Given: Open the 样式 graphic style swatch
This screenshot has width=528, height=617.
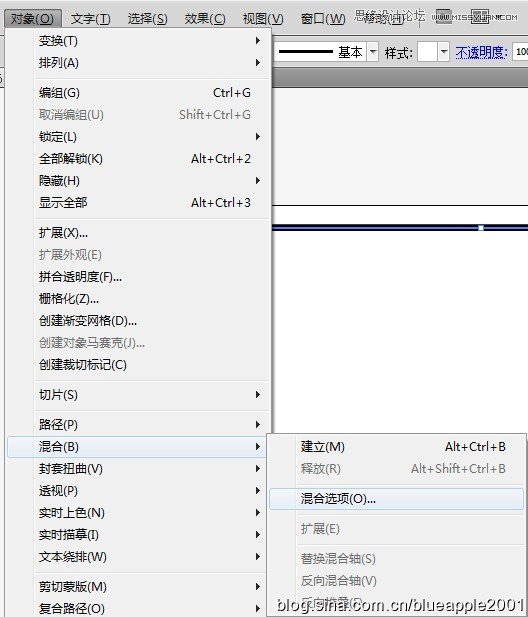Looking at the screenshot, I should tap(427, 52).
